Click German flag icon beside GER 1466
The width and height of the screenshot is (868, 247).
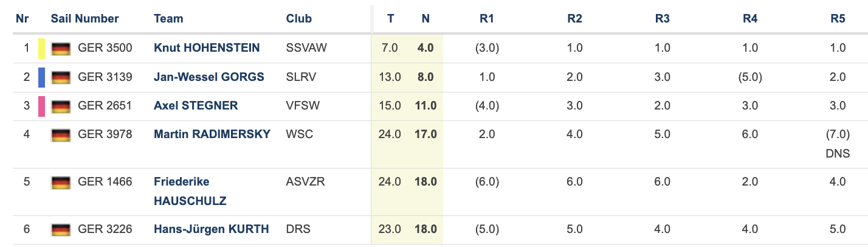[60, 183]
